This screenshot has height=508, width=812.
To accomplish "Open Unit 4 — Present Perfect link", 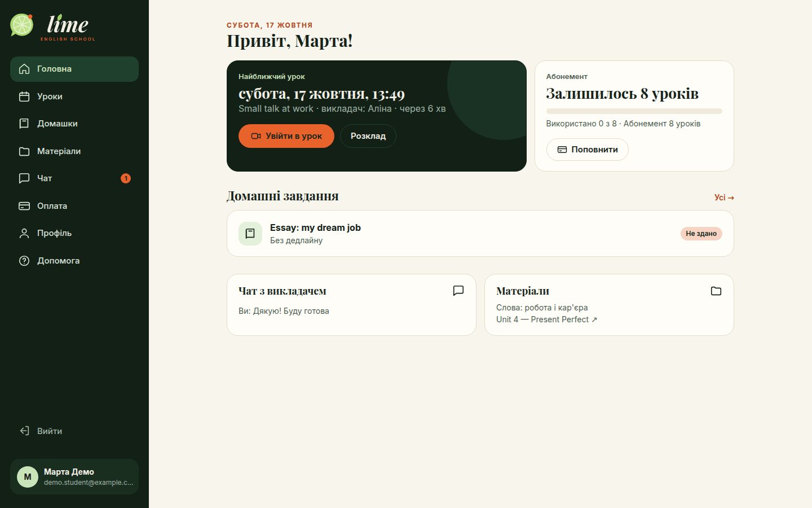I will click(546, 319).
